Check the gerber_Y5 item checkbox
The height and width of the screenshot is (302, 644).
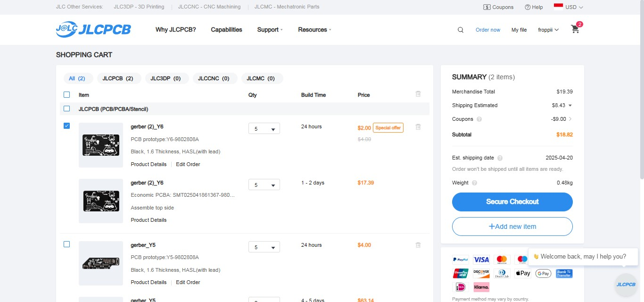(x=66, y=244)
